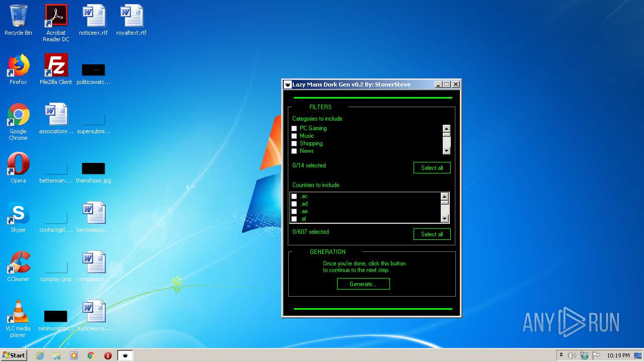Click the categories list scroll-down arrow
This screenshot has width=644, height=362.
(446, 150)
